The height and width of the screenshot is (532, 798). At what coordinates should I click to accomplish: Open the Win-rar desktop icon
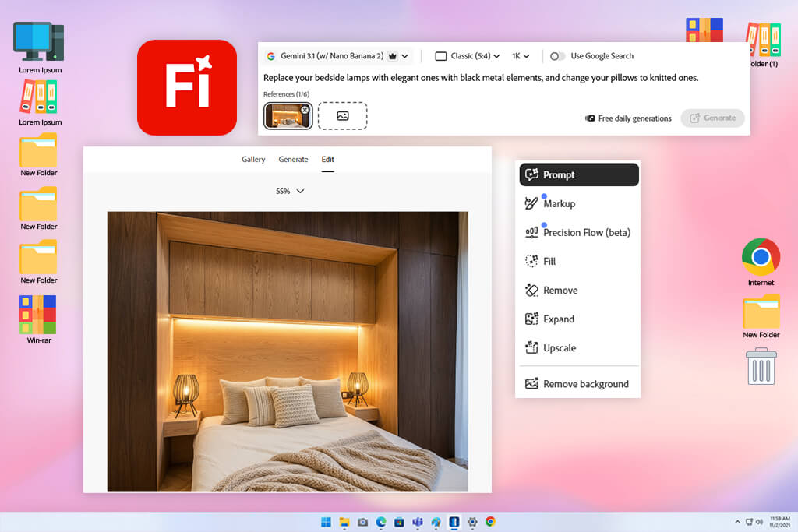(39, 319)
